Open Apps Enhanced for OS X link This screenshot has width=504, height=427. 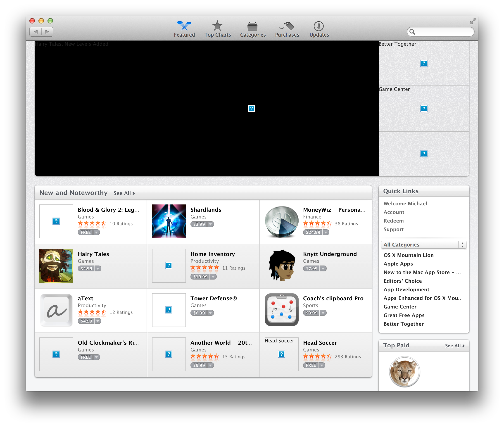423,298
